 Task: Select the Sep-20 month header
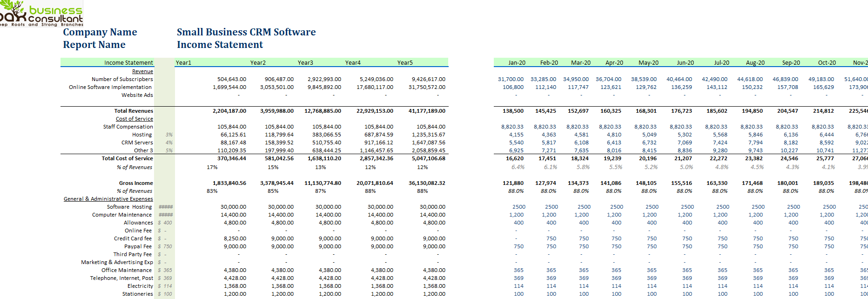[791, 63]
